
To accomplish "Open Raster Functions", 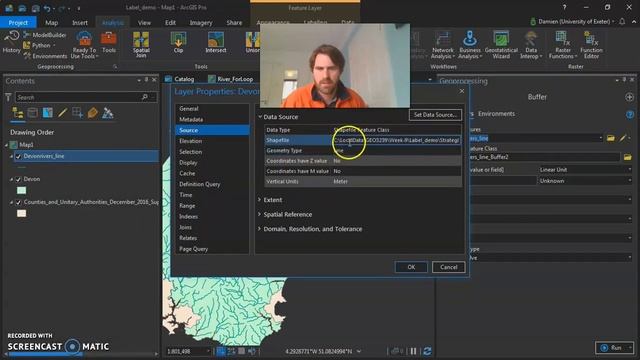I will pyautogui.click(x=563, y=45).
